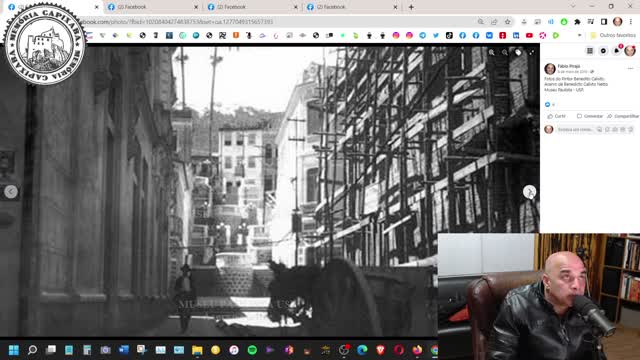This screenshot has height=360, width=640.
Task: Open File Explorer from the taskbar
Action: coord(197,350)
